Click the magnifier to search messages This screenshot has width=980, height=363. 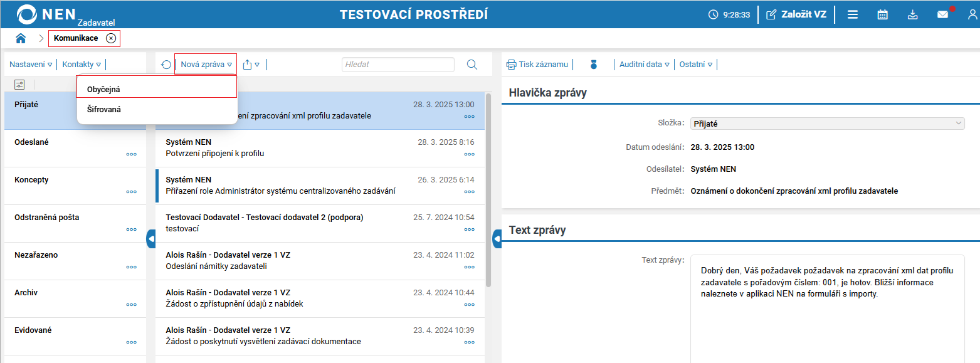click(472, 64)
